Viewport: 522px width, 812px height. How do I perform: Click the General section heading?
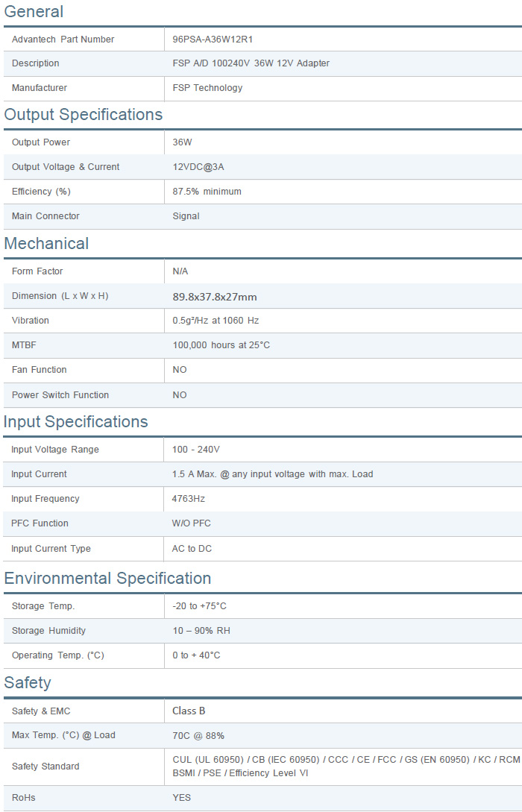34,12
